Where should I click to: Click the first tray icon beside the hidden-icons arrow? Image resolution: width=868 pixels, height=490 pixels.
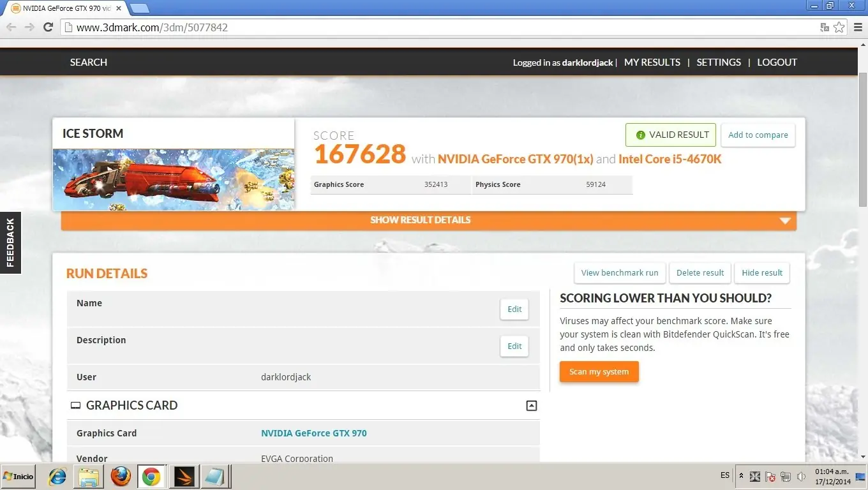(755, 477)
